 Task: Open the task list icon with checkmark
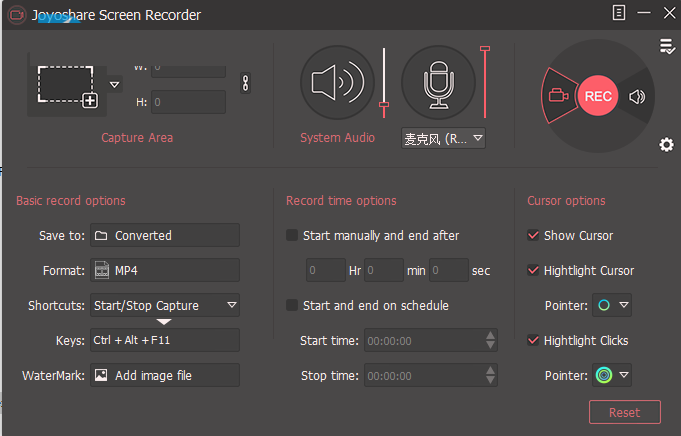click(x=667, y=46)
